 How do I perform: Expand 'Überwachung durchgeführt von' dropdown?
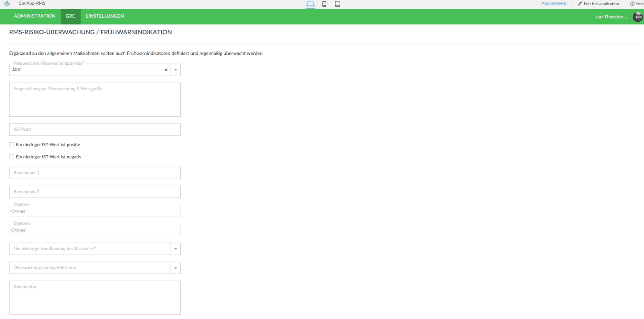coord(175,268)
